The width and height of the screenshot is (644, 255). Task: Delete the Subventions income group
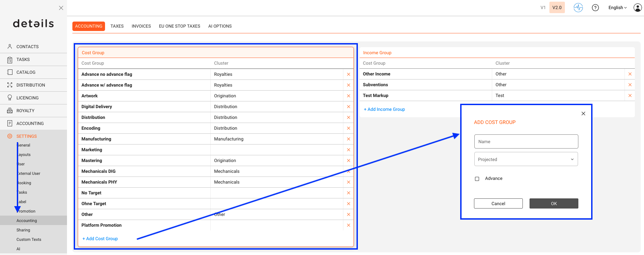click(630, 85)
